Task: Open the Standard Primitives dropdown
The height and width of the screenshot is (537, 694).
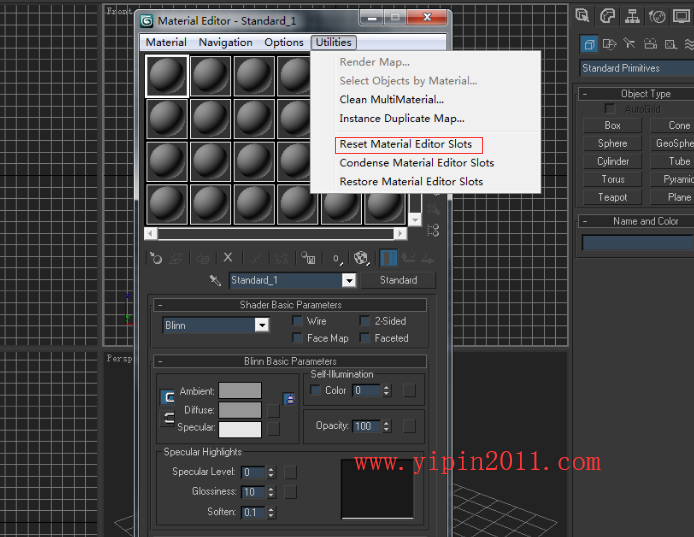Action: point(636,68)
